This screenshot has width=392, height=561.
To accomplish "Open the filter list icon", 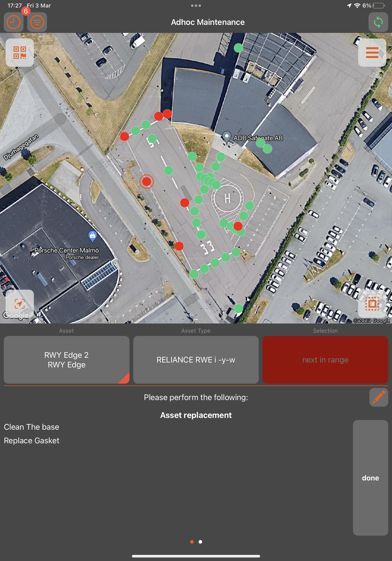I will (x=37, y=22).
